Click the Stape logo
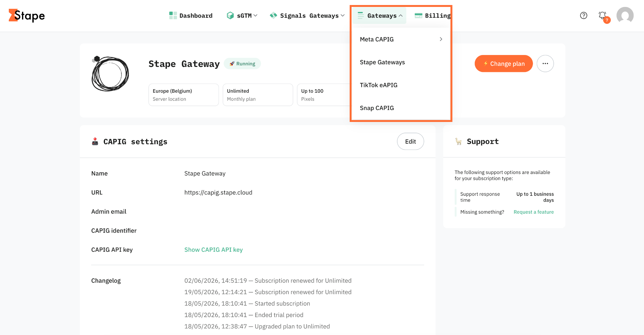 click(27, 15)
